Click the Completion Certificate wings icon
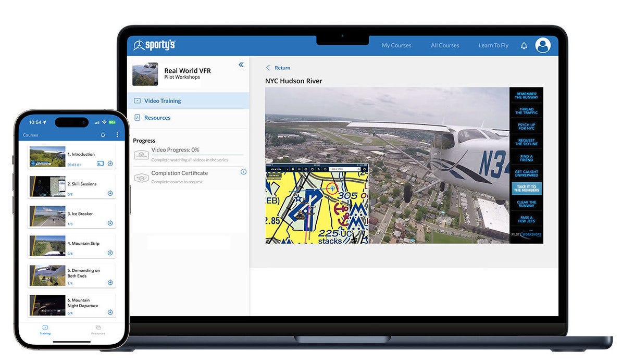This screenshot has height=364, width=622. tap(141, 177)
